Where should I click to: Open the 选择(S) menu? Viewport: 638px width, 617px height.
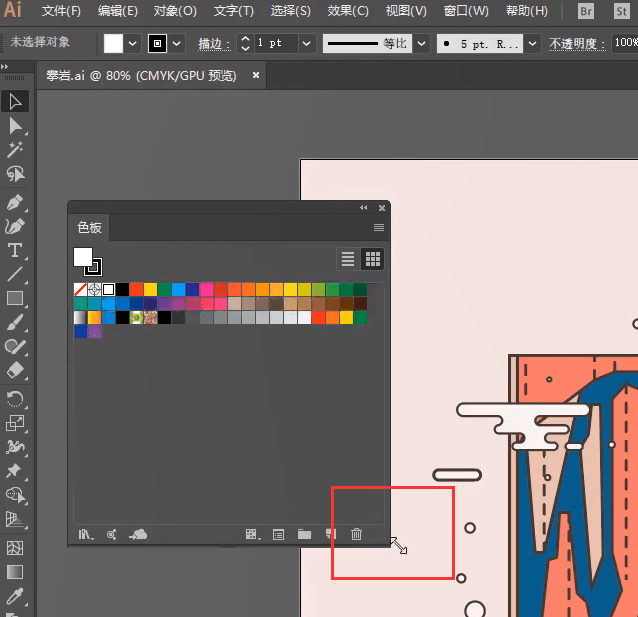291,11
